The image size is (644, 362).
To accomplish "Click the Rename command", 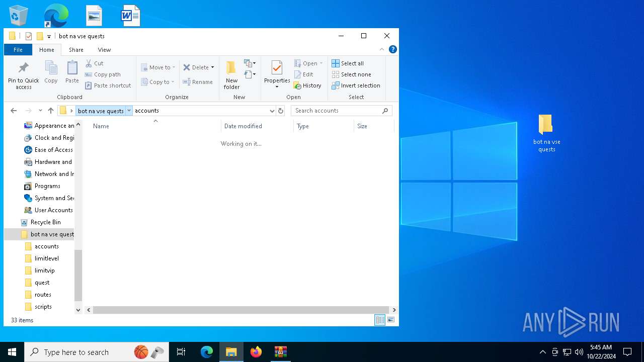I will (198, 82).
